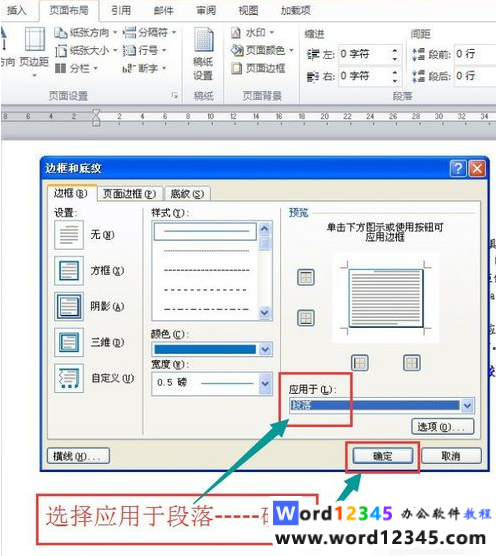
Task: Click the 纸张方向 dropdown arrow
Action: click(115, 33)
